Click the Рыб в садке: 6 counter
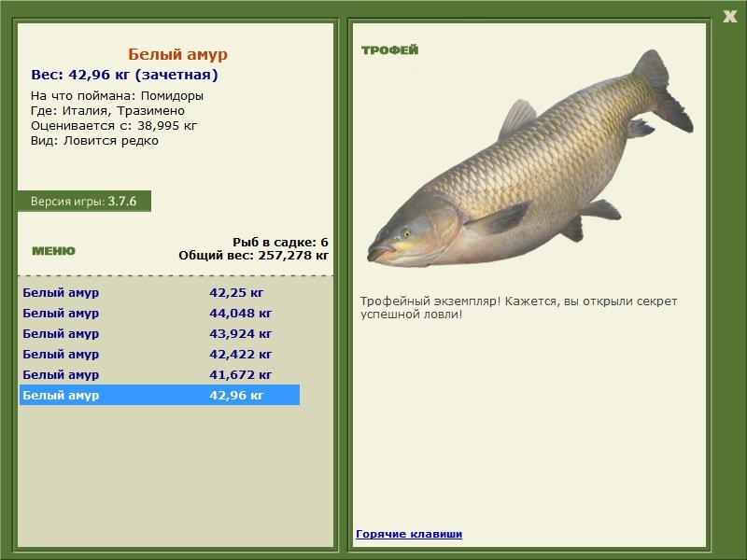Screen dimensions: 747x560 [280, 242]
